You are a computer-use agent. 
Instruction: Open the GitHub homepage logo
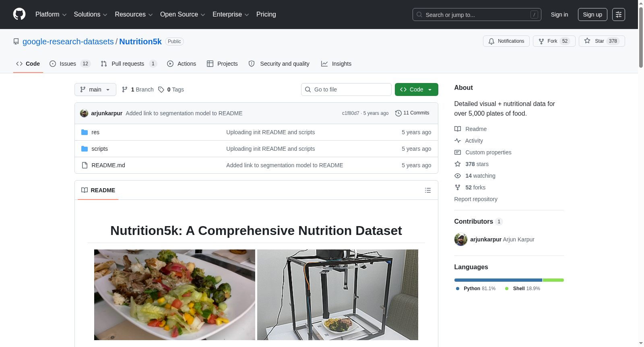(19, 14)
